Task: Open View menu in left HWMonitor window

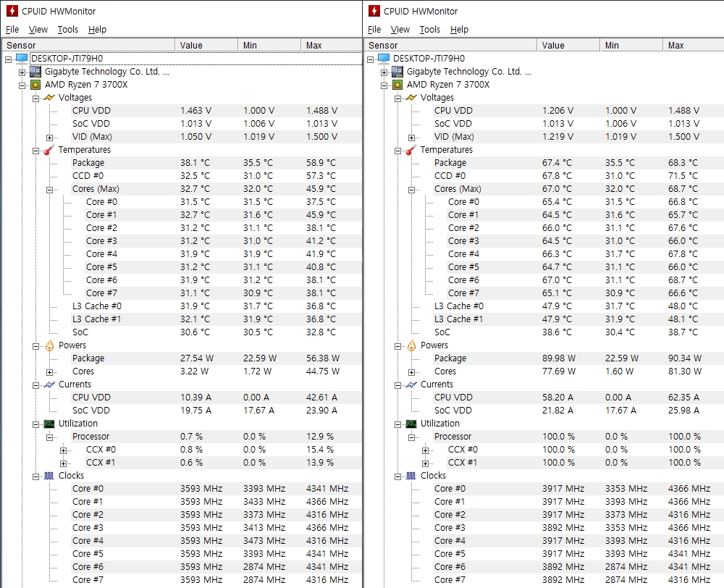Action: coord(38,30)
